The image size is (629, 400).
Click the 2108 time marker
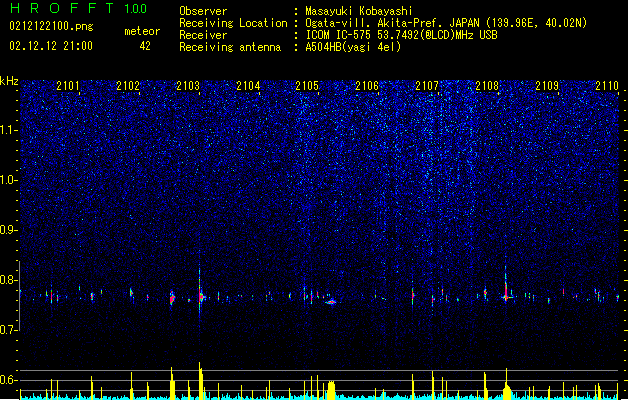[487, 86]
